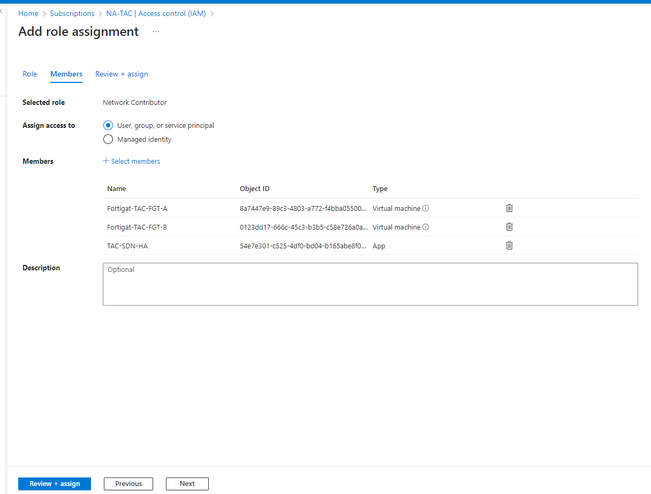This screenshot has height=494, width=651.
Task: Show info for Fortigat-TAC-FGT-A Virtual machine type
Action: click(426, 208)
